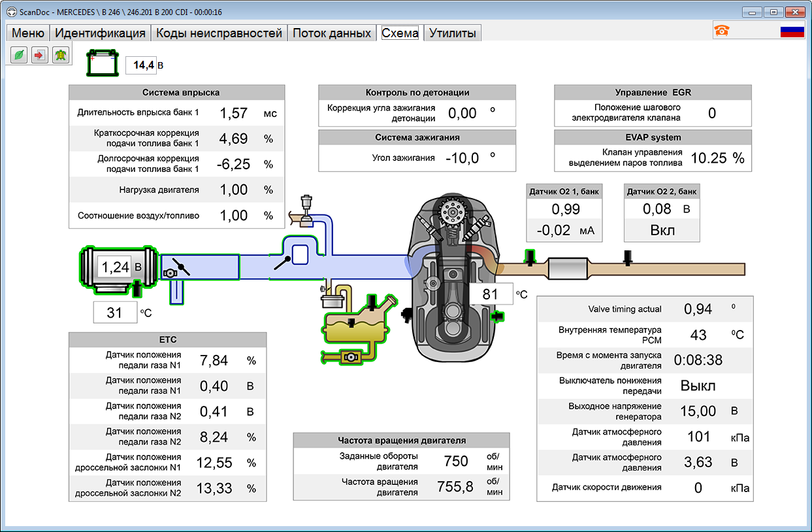The image size is (812, 532).
Task: Select the Схема tab
Action: click(400, 33)
